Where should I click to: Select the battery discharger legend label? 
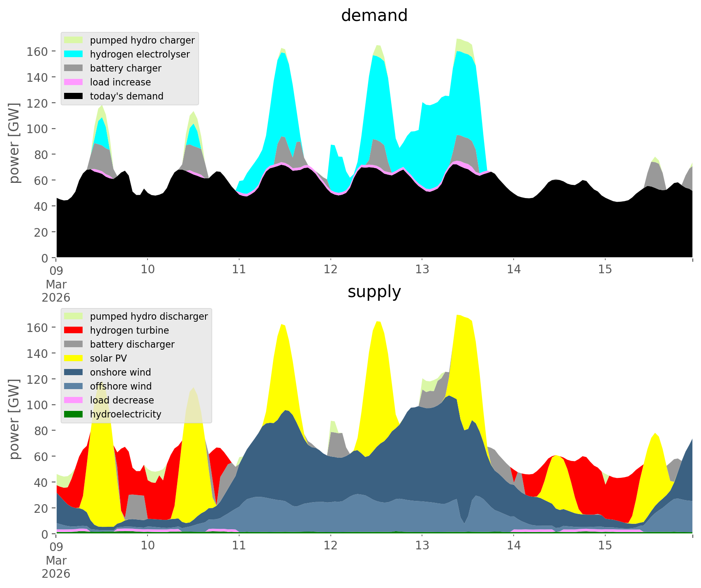click(132, 344)
